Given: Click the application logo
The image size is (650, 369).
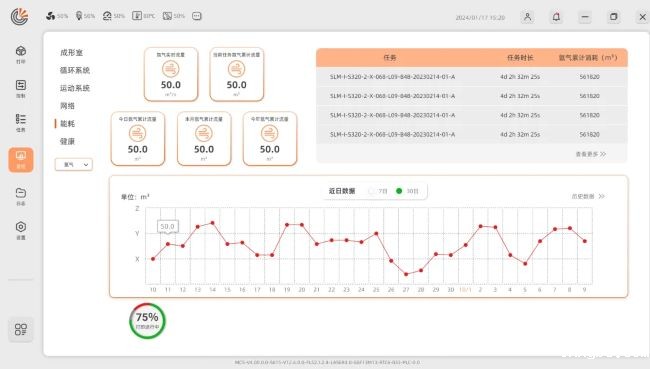Looking at the screenshot, I should click(19, 17).
